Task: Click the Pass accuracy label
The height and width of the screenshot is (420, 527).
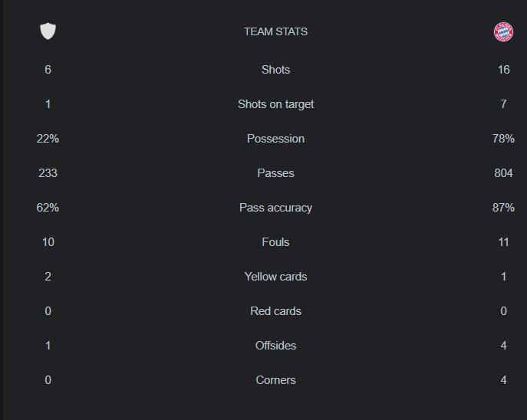Action: coord(275,208)
